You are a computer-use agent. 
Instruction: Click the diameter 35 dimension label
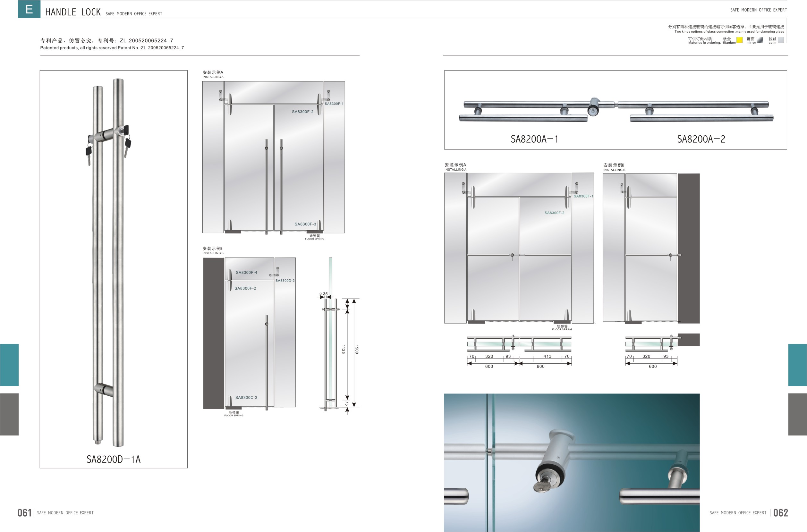pyautogui.click(x=324, y=294)
